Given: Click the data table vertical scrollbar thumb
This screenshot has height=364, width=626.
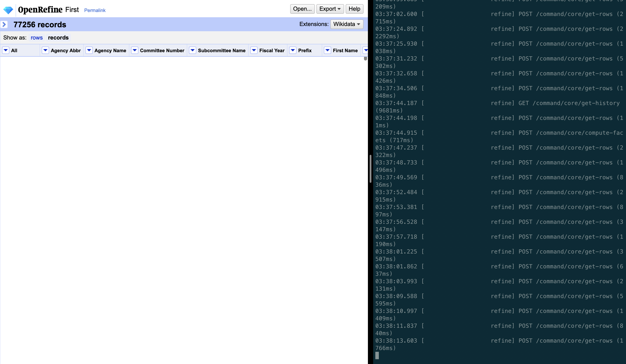Looking at the screenshot, I should 366,59.
